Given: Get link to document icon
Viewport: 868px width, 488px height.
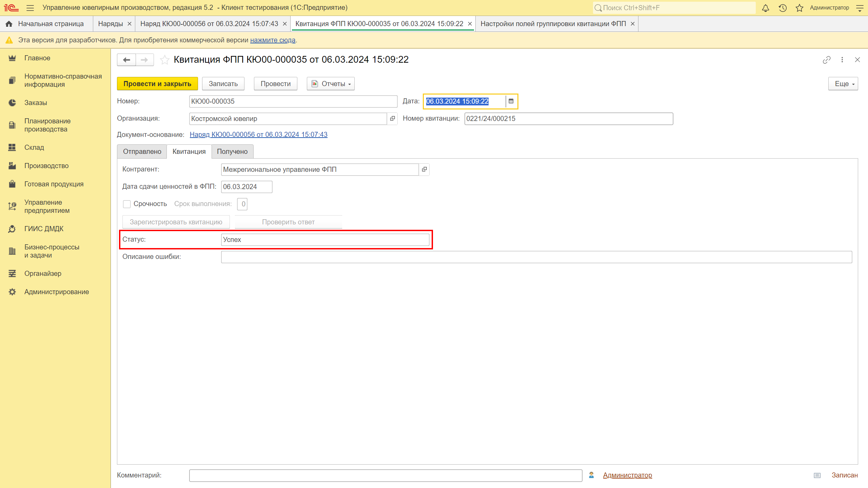Looking at the screenshot, I should (x=827, y=60).
